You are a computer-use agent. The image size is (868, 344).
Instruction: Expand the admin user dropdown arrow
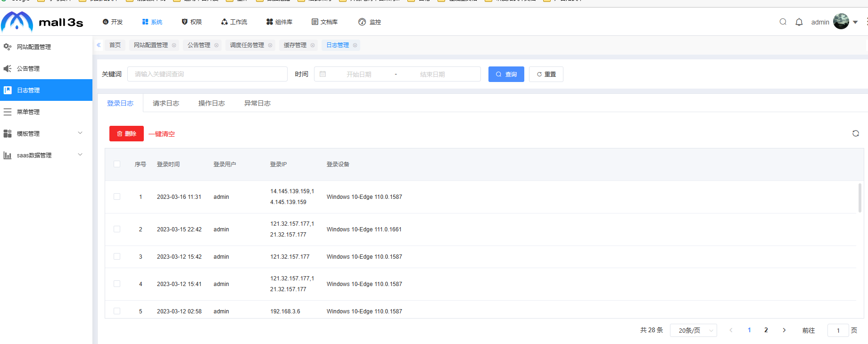855,22
